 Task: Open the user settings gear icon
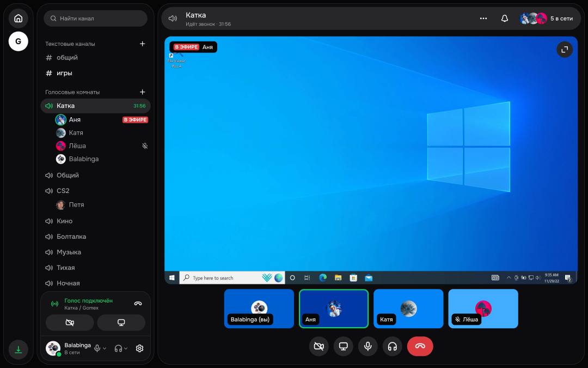(x=139, y=348)
